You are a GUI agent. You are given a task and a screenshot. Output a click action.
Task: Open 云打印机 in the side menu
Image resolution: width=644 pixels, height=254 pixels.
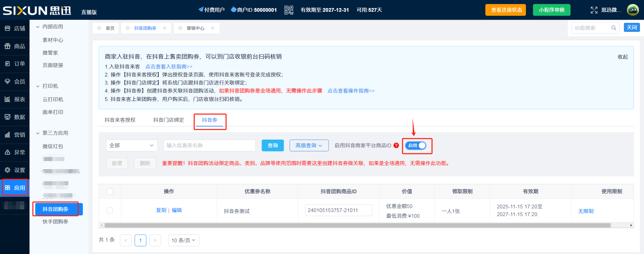click(x=53, y=100)
